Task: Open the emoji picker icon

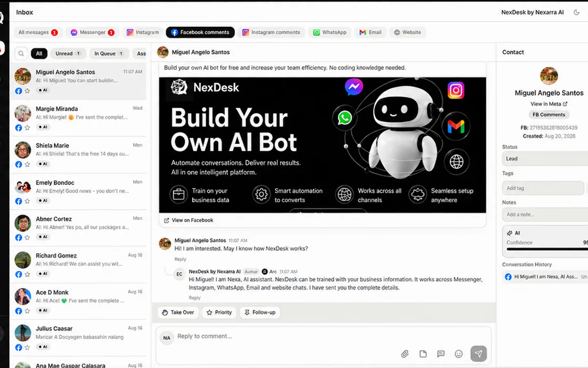Action: pos(459,354)
